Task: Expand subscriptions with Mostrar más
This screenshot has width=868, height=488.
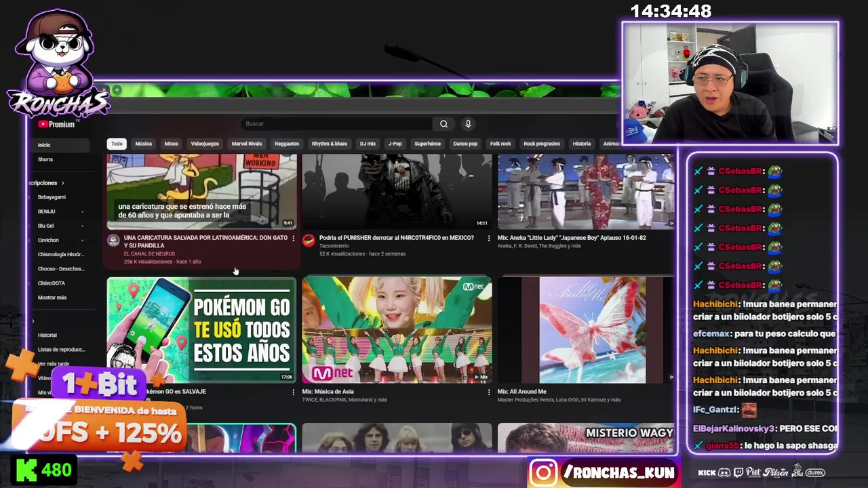Action: tap(52, 298)
